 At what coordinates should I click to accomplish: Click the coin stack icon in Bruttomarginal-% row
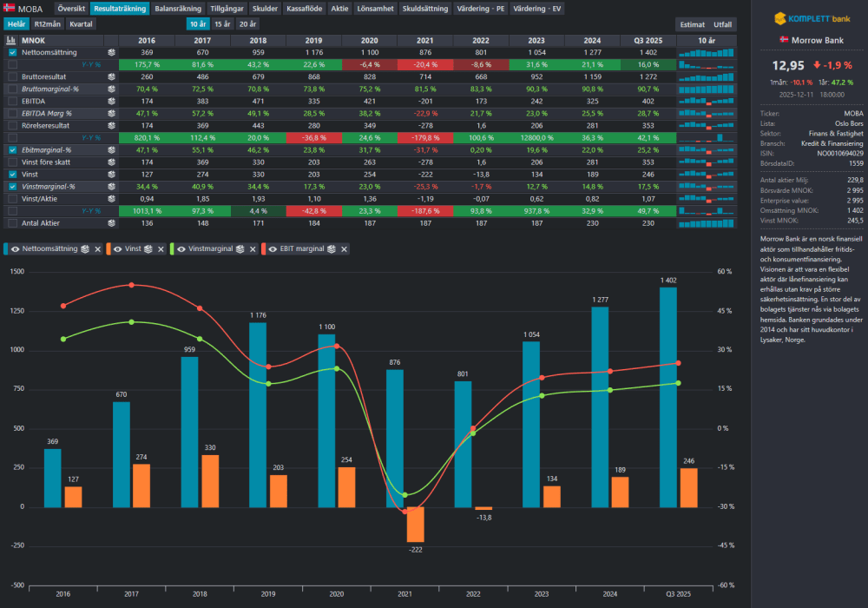click(111, 89)
